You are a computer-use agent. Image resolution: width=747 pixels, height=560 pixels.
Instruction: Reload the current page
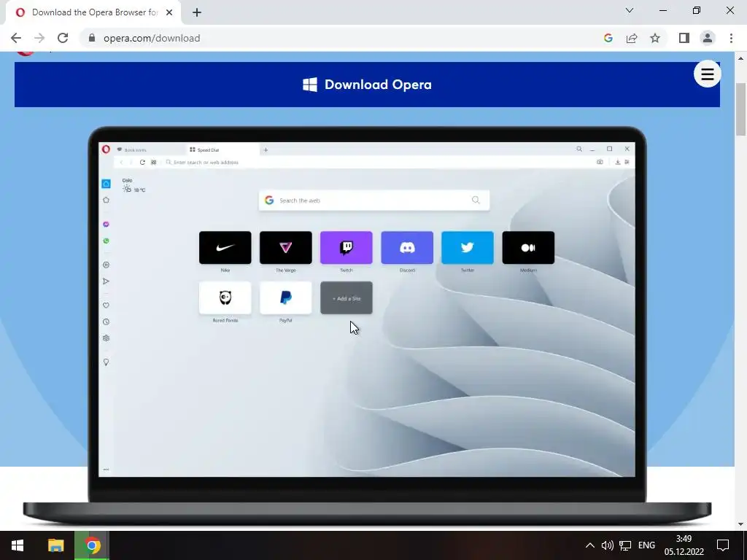(63, 38)
